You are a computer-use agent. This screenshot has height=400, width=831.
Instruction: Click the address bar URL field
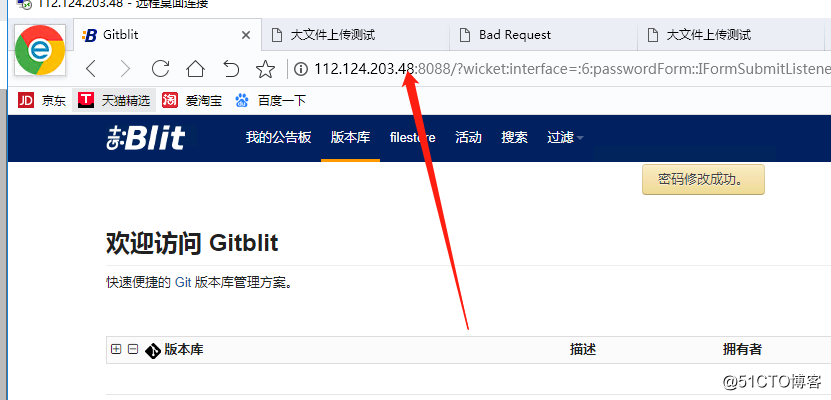(559, 69)
